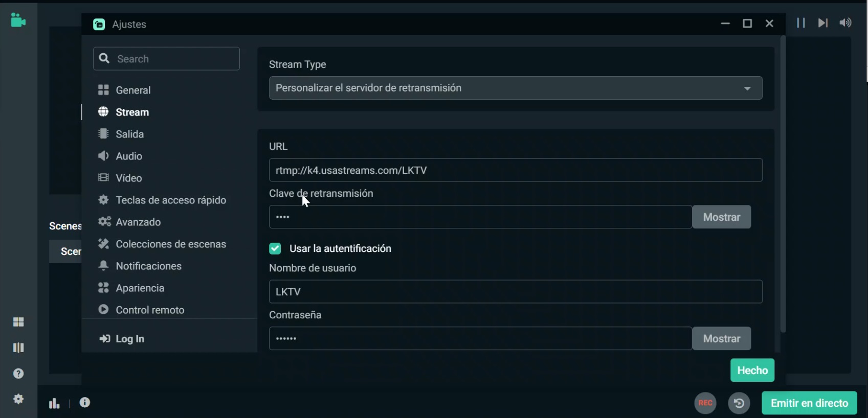
Task: Start recording with the REC button
Action: 705,403
